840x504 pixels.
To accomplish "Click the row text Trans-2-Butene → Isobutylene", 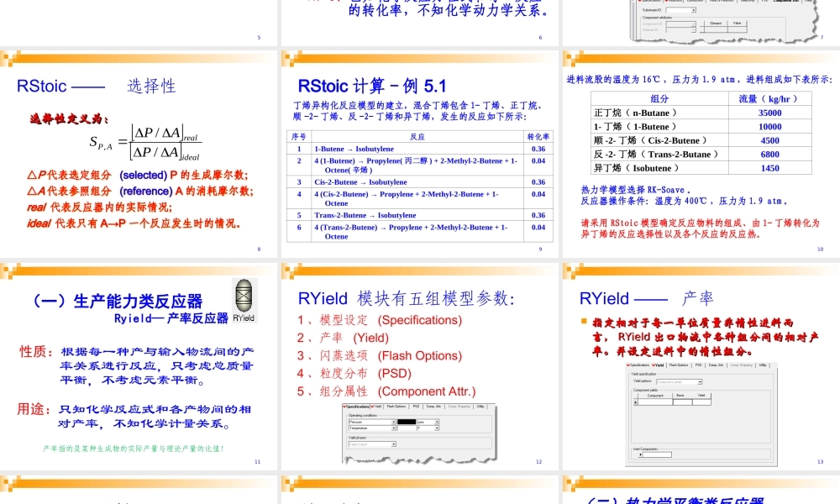I will [x=365, y=215].
